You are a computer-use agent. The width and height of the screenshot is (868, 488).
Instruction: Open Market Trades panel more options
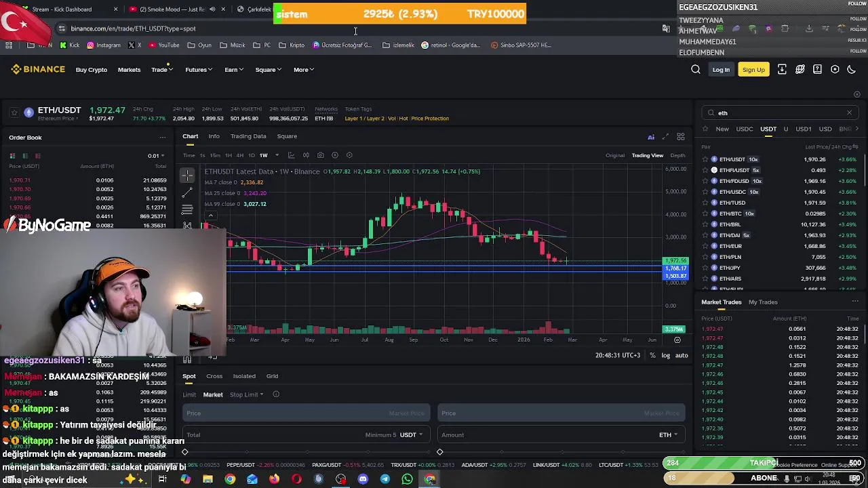click(x=855, y=302)
